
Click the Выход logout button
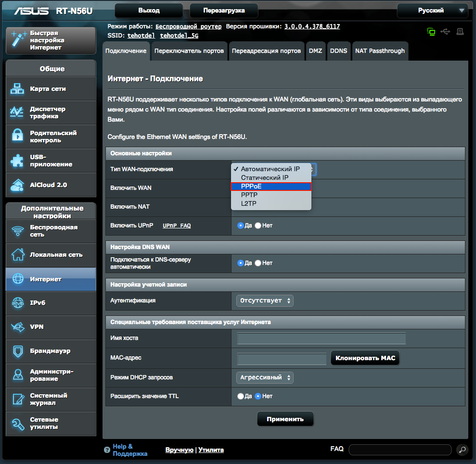pyautogui.click(x=149, y=11)
